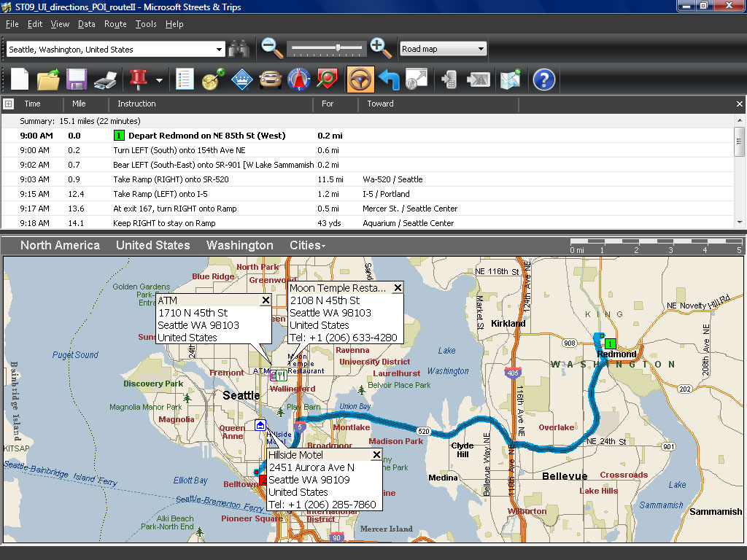Click the binoculars Find icon
This screenshot has height=560, width=747.
point(239,49)
